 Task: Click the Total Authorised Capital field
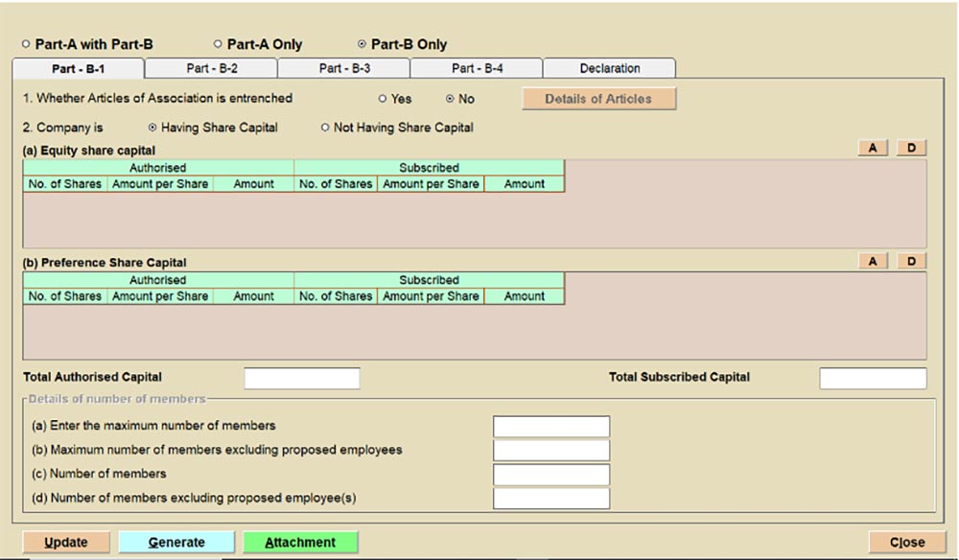[x=302, y=378]
